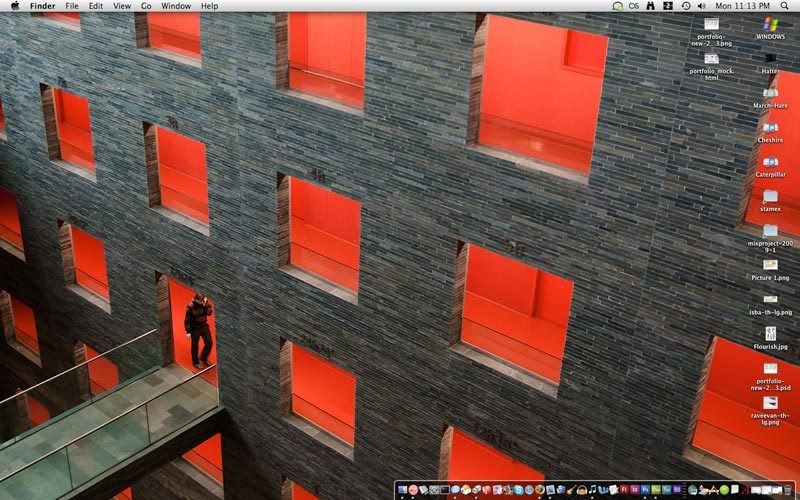The width and height of the screenshot is (800, 500).
Task: Click the Help menu
Action: [x=209, y=6]
